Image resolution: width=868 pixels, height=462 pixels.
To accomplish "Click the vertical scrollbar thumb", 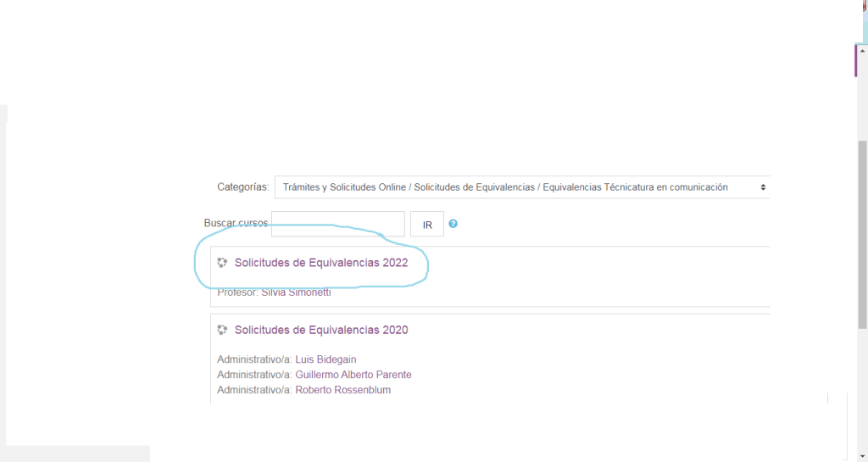I will 863,233.
